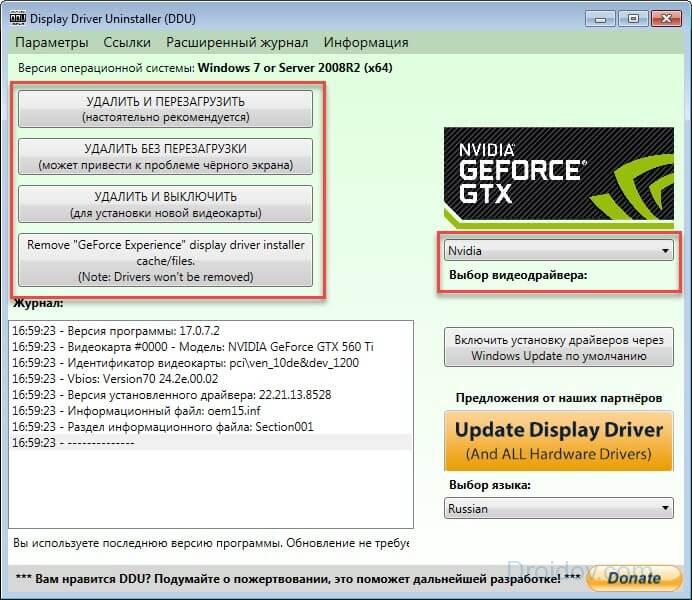This screenshot has width=692, height=600.
Task: Click УДАЛИТЬ БЕЗ ПЕРЕЗАГРУЗКИ button
Action: coord(165,157)
